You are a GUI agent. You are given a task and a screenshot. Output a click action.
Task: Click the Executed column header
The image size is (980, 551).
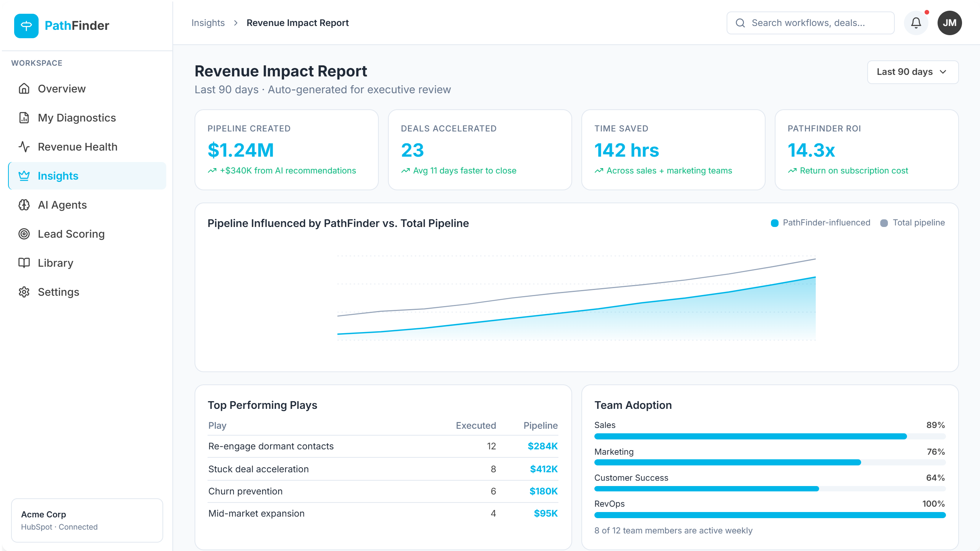pyautogui.click(x=475, y=426)
